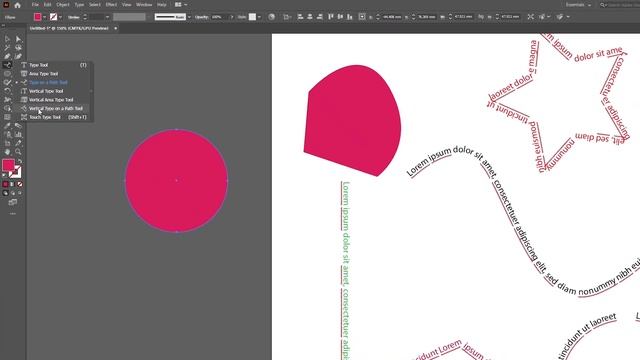Viewport: 640px width, 360px height.
Task: Choose the Lasso tool
Action: 18,48
